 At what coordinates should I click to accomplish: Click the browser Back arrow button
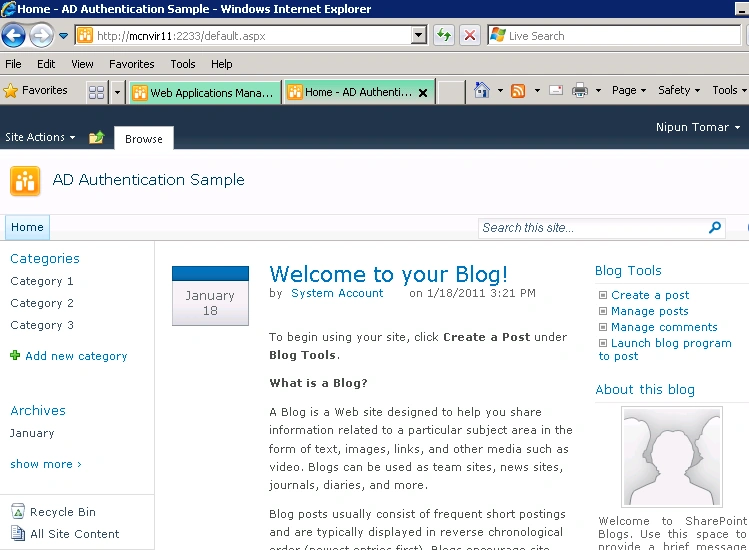click(13, 35)
